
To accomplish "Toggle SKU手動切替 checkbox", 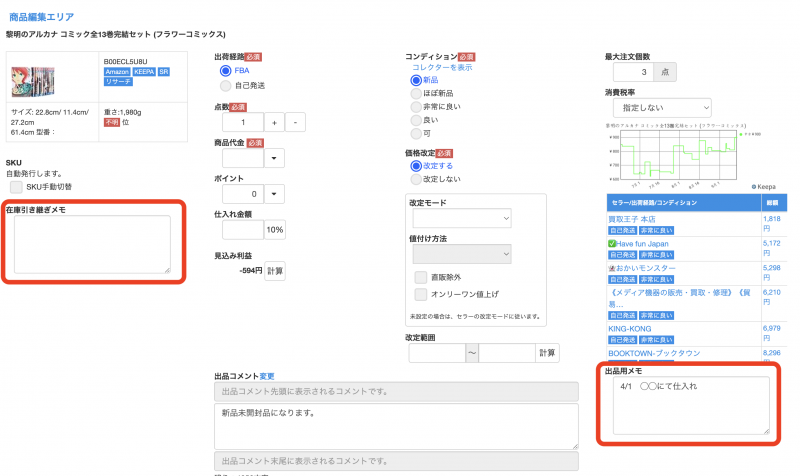I will (16, 187).
